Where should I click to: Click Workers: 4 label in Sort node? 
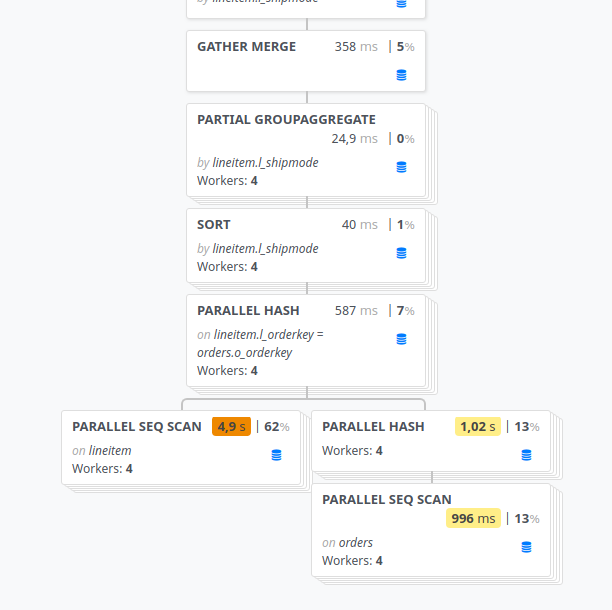tap(227, 267)
